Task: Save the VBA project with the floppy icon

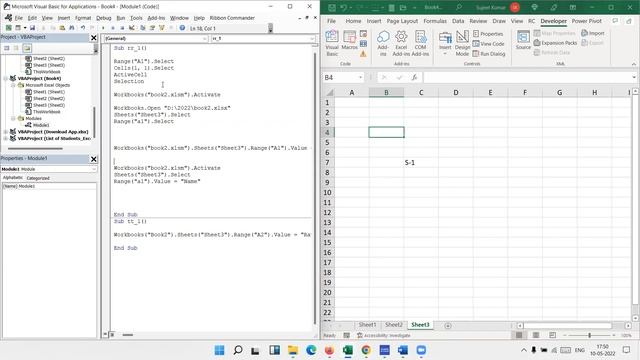Action: coord(32,28)
